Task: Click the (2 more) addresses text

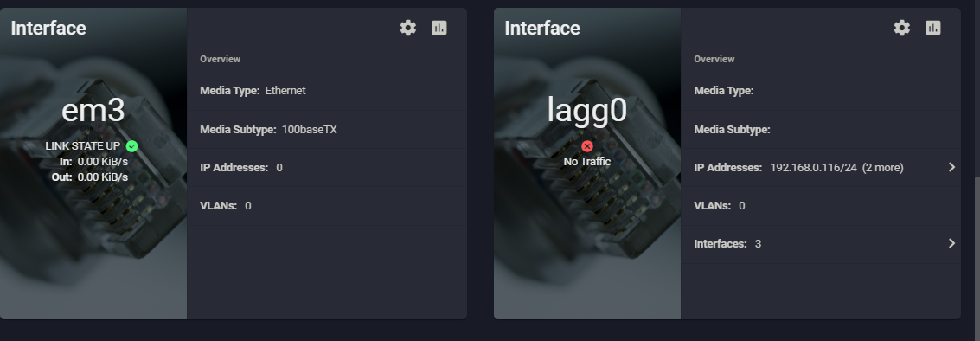Action: coord(882,168)
